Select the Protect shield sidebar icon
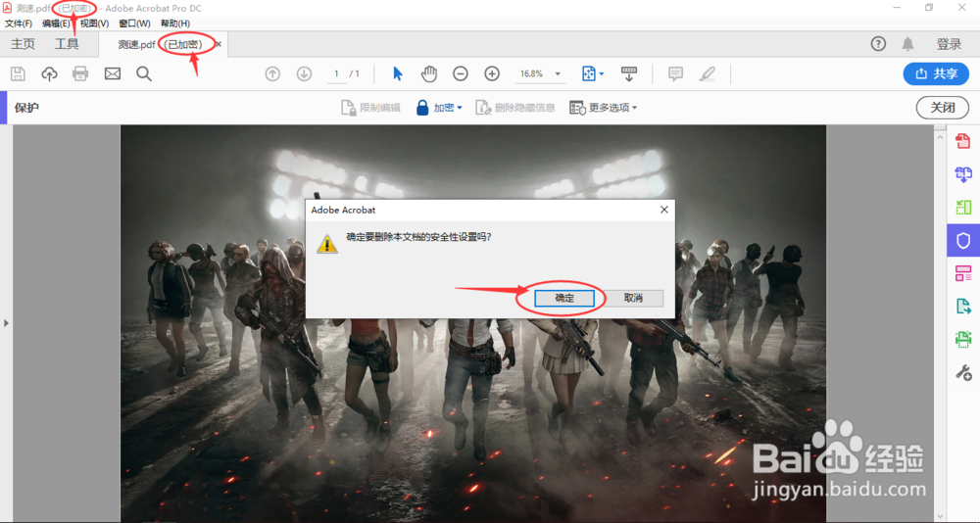The height and width of the screenshot is (523, 980). click(x=963, y=241)
